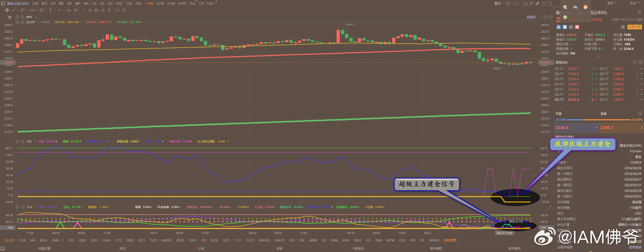Click the 前复权 adjustment link
The image size is (644, 252).
coord(531,17)
